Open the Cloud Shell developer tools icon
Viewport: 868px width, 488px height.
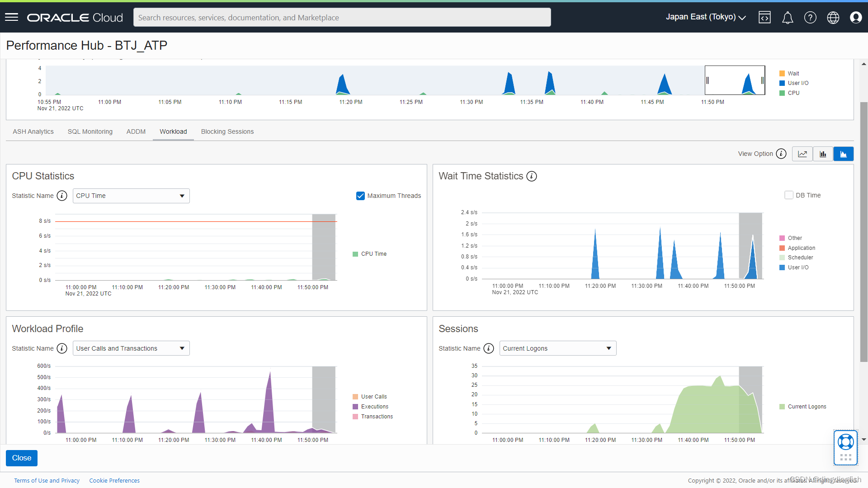point(764,18)
